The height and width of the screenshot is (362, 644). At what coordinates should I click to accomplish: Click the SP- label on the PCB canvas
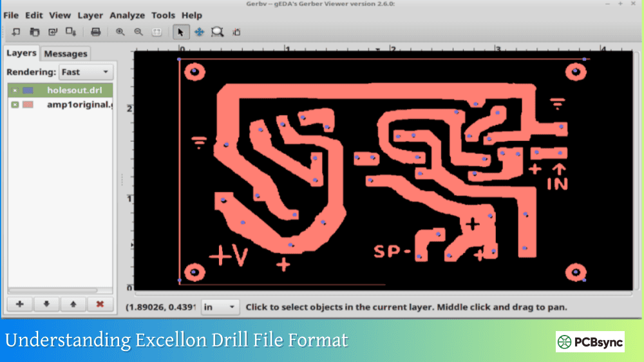tap(392, 251)
